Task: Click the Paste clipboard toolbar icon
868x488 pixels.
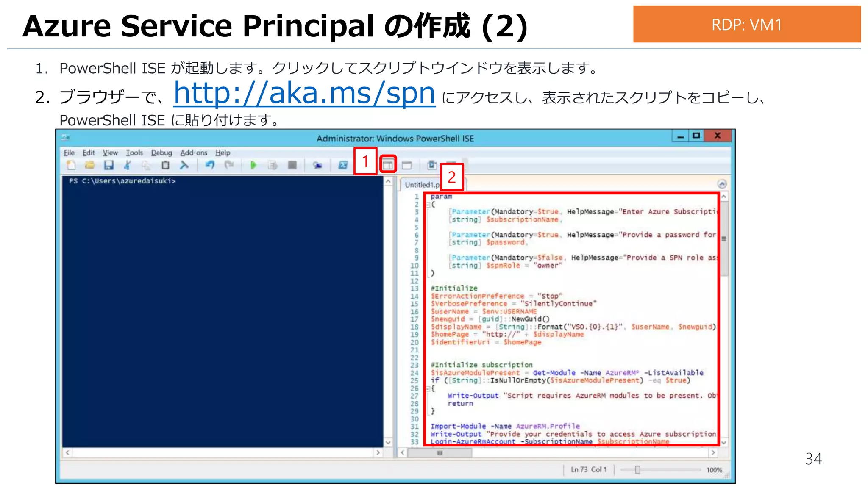Action: click(165, 165)
